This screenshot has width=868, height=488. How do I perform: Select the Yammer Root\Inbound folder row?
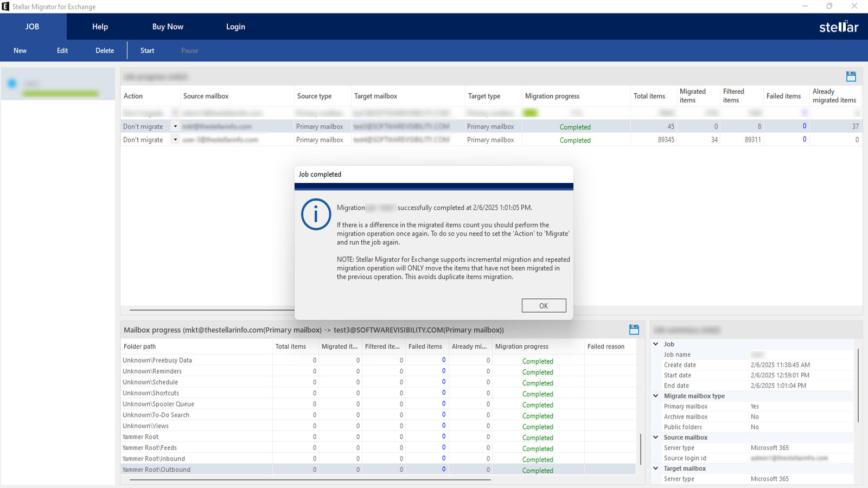click(x=378, y=459)
